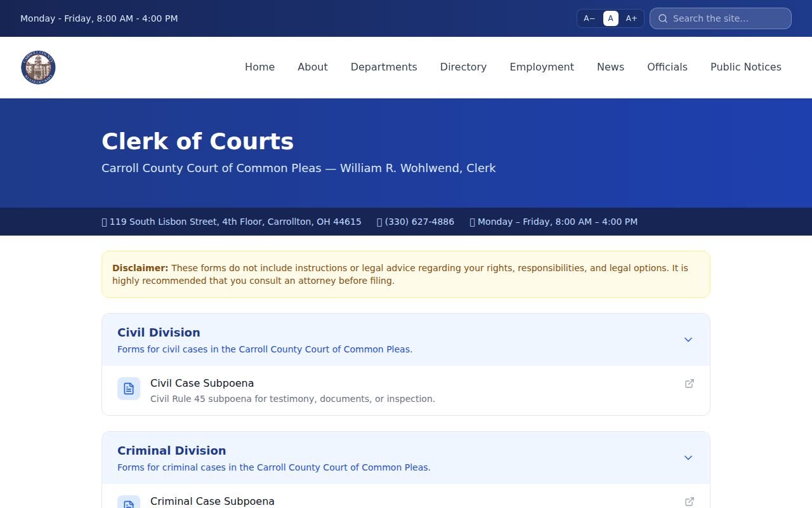Image resolution: width=812 pixels, height=508 pixels.
Task: Open the Criminal Case Subpoena form
Action: click(x=406, y=496)
